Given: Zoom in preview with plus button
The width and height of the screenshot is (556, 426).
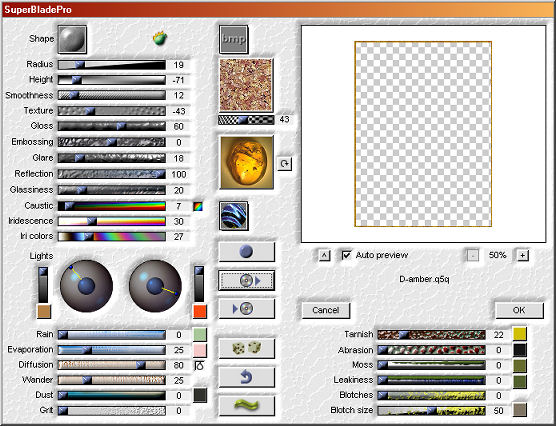Looking at the screenshot, I should click(523, 255).
